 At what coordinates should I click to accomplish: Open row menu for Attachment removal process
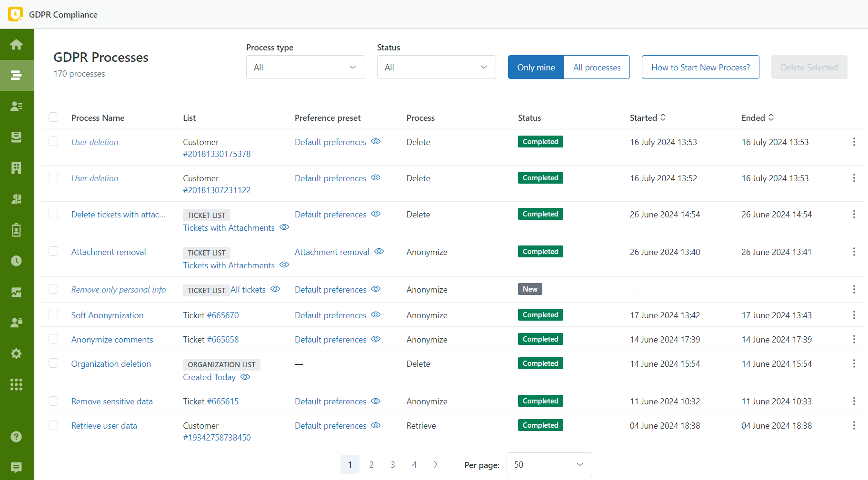point(854,252)
